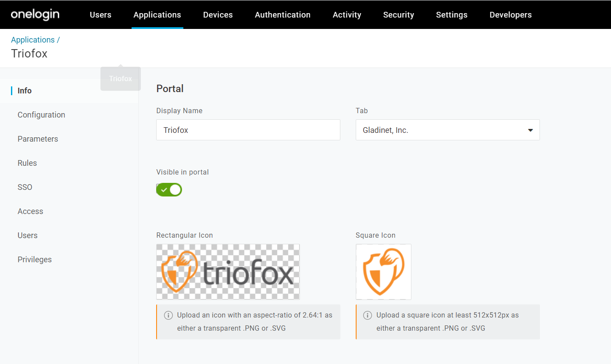Click the 'Display Name' label
Viewport: 611px width, 364px height.
point(179,111)
